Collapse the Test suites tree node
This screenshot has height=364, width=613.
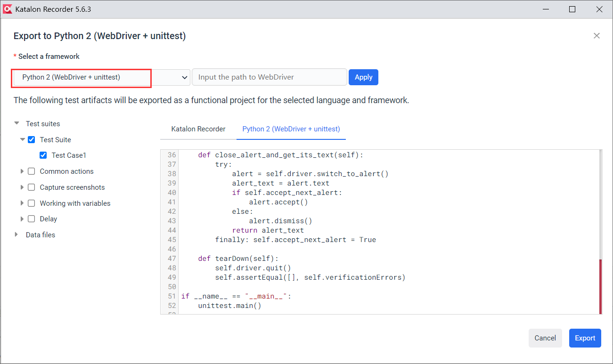16,124
